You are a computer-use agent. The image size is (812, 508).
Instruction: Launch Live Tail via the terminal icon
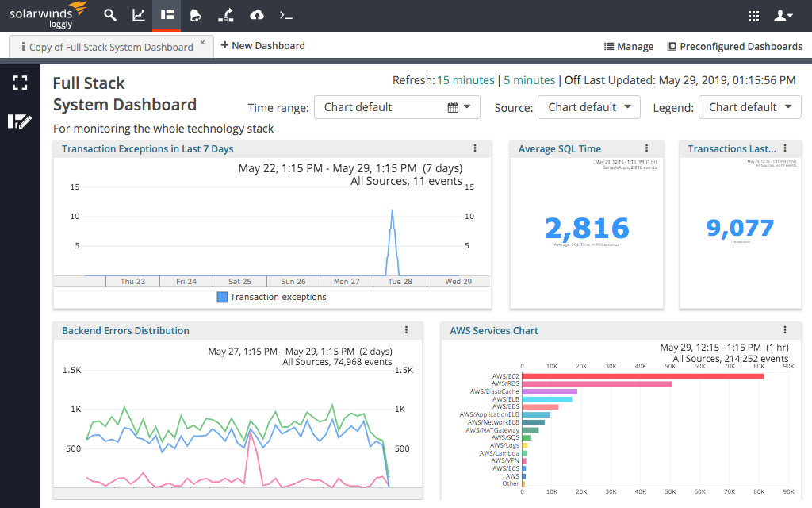tap(285, 15)
